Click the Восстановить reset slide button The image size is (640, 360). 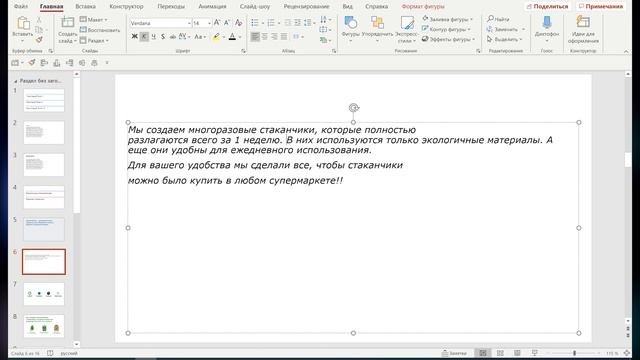coord(100,30)
